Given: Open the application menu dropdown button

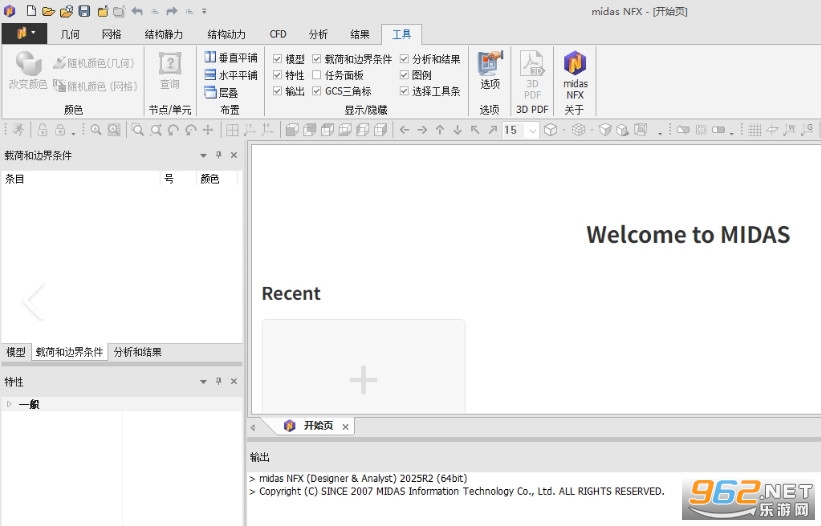Looking at the screenshot, I should (x=25, y=33).
